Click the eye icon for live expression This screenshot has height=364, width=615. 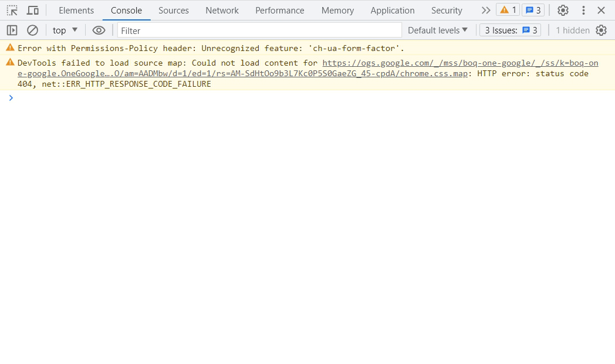coord(99,30)
